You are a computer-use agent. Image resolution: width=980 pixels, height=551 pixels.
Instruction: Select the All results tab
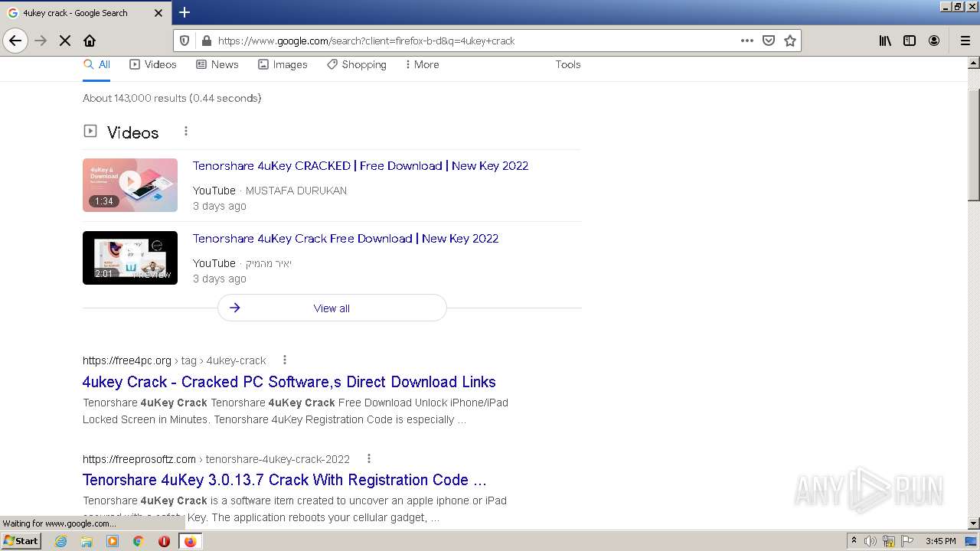click(96, 65)
